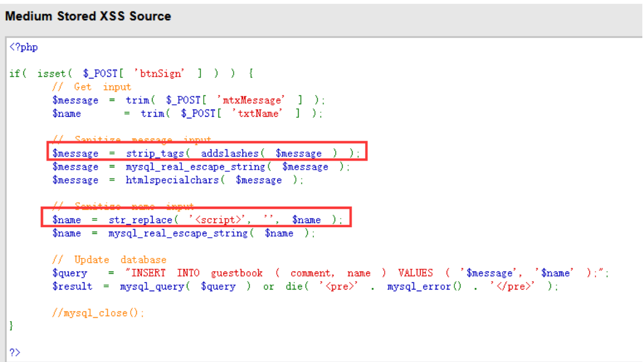The width and height of the screenshot is (644, 362).
Task: Click the mysql_query function call
Action: click(185, 286)
